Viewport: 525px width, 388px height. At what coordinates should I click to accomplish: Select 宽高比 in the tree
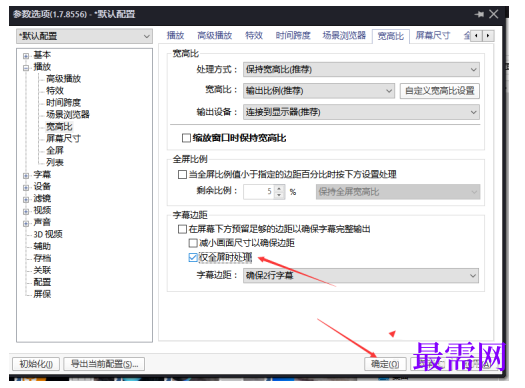[59, 127]
